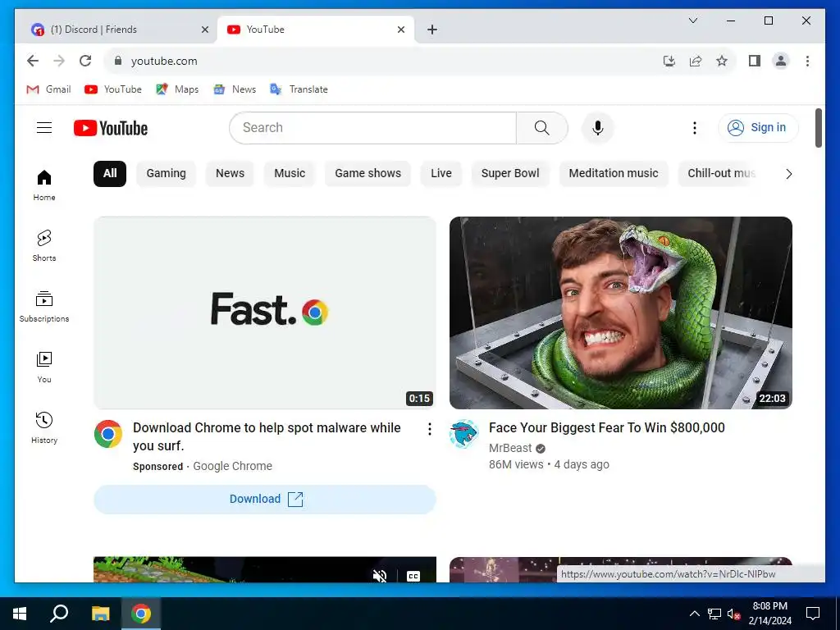Image resolution: width=840 pixels, height=630 pixels.
Task: Select the Live filter chip
Action: tap(441, 174)
